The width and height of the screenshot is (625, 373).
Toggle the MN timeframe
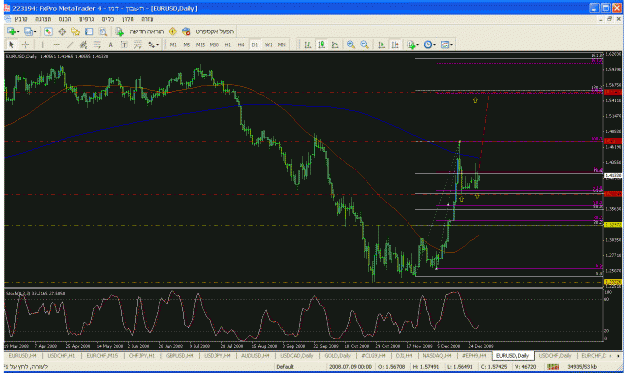[x=282, y=45]
